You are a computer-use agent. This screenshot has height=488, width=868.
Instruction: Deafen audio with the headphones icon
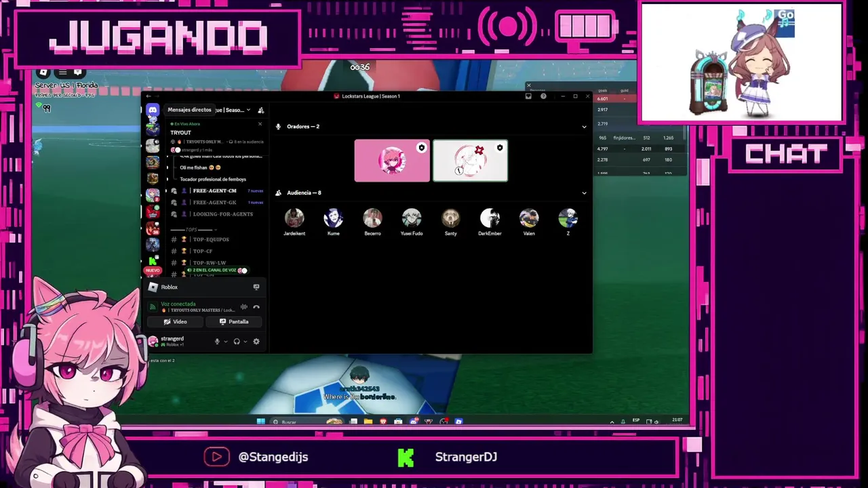pyautogui.click(x=237, y=342)
